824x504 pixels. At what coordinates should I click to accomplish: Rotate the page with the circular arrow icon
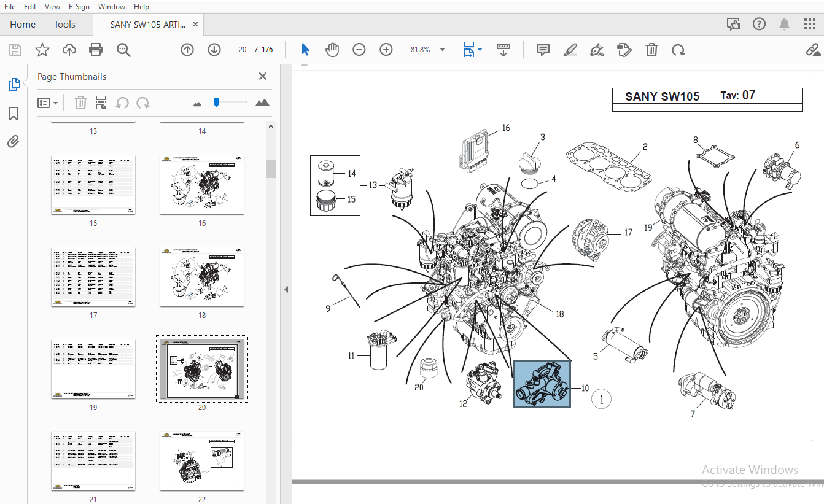point(678,50)
